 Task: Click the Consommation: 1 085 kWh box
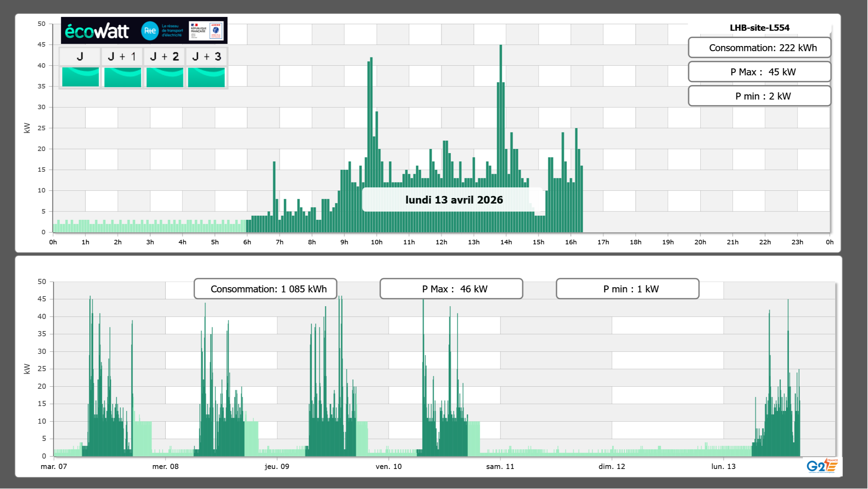(265, 289)
